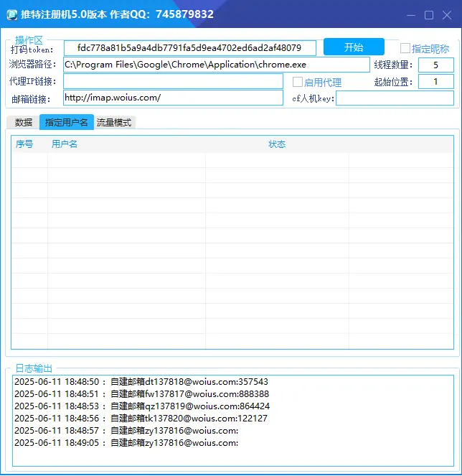The width and height of the screenshot is (462, 476).
Task: Minimize the 推特注册机 window
Action: point(411,14)
